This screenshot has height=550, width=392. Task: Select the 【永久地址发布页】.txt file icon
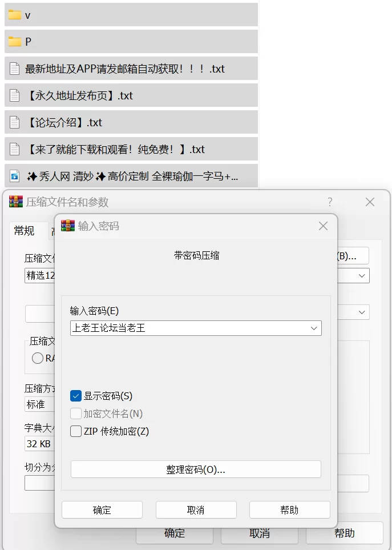tap(14, 95)
